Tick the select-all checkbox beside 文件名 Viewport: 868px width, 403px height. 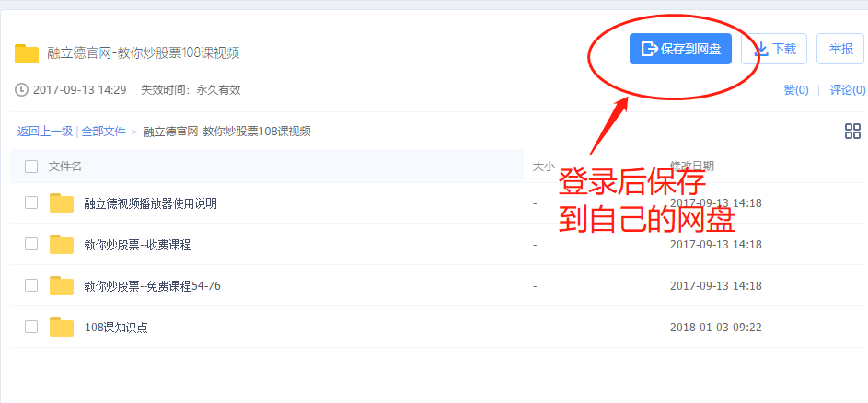coord(31,166)
